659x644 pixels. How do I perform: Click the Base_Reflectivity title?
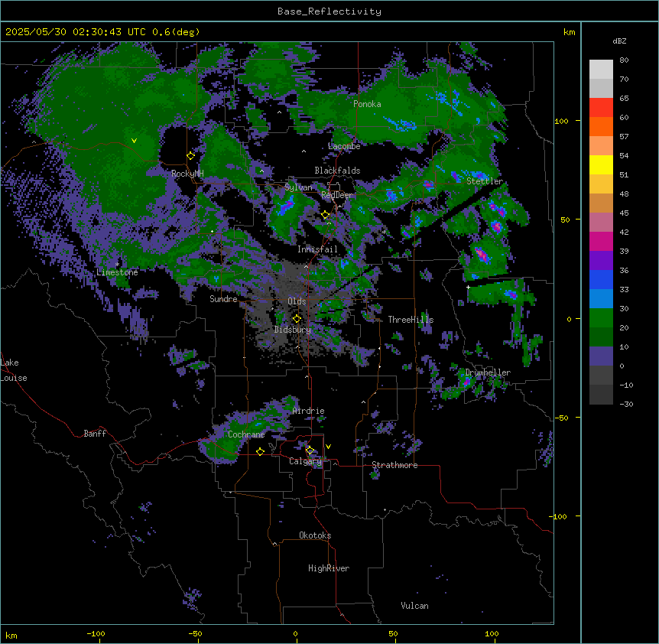pos(329,11)
